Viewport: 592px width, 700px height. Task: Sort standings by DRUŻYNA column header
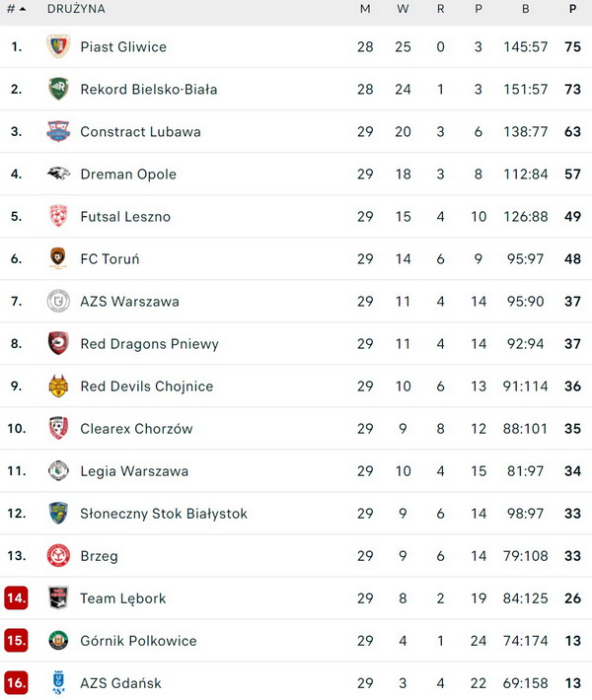[x=76, y=9]
